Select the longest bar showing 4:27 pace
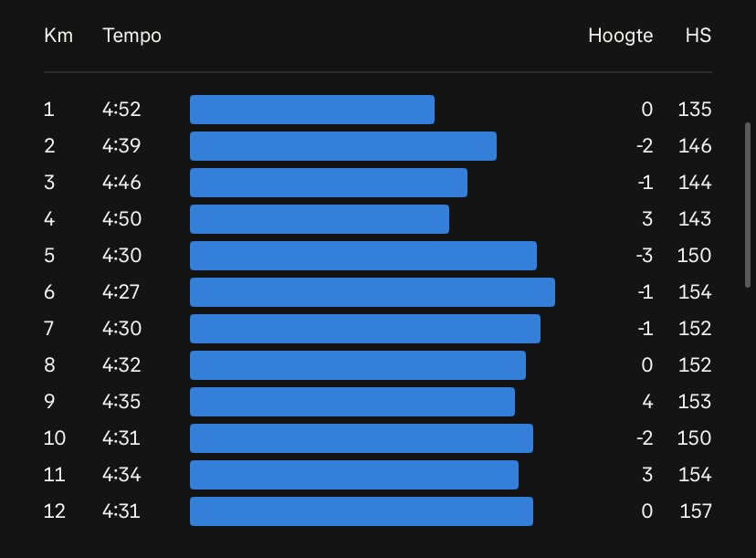 373,292
